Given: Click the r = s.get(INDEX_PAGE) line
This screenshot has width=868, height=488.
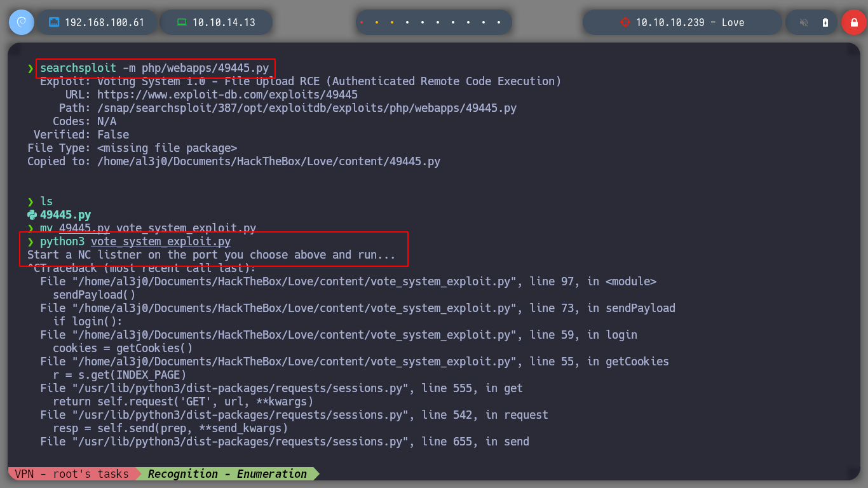Looking at the screenshot, I should point(119,375).
